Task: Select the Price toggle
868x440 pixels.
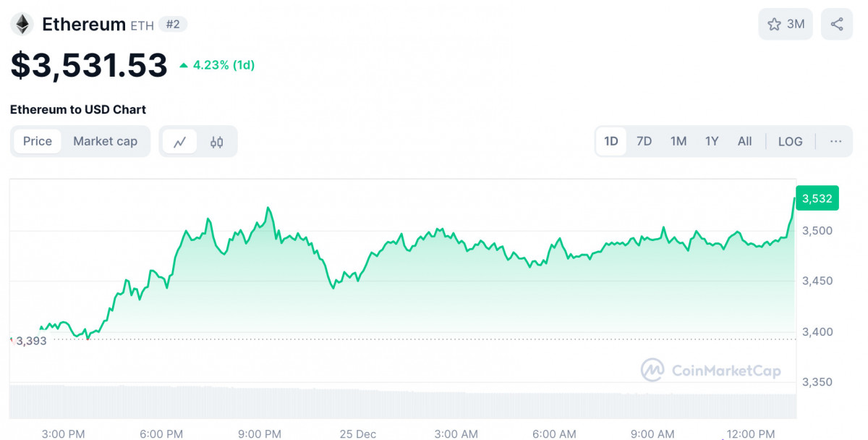Action: 37,141
